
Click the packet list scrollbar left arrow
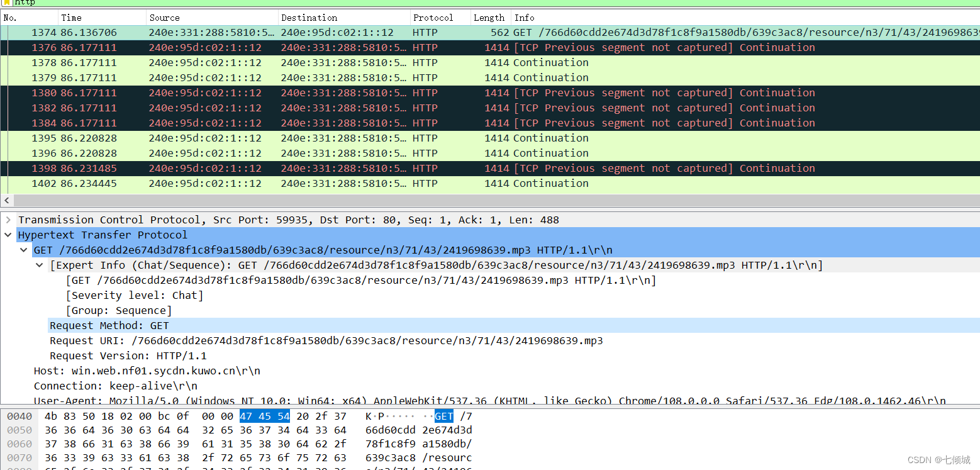click(6, 201)
